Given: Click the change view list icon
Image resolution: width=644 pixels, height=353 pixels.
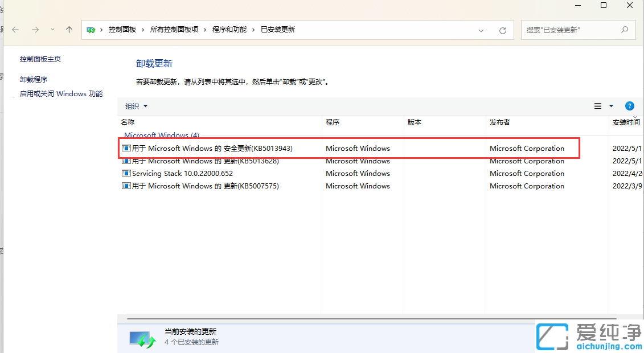Looking at the screenshot, I should click(x=597, y=105).
